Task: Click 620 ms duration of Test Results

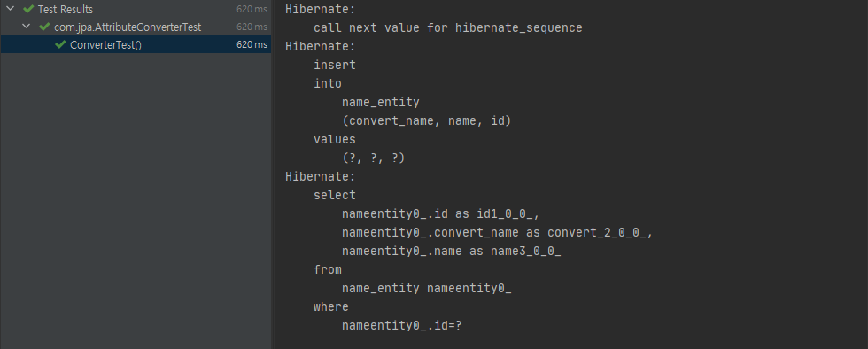Action: [252, 9]
